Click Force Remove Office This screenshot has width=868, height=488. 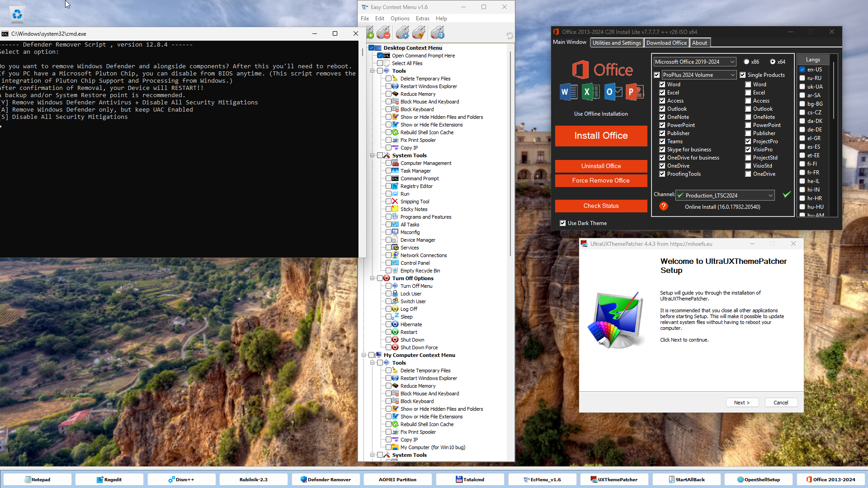pos(601,180)
